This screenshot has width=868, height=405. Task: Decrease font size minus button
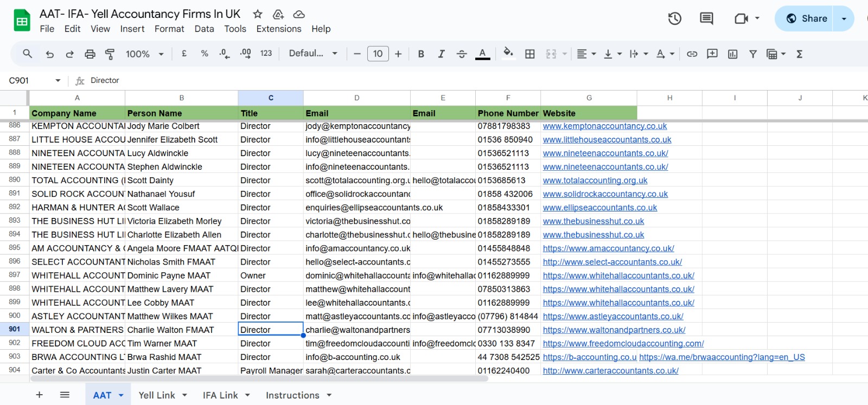[357, 54]
